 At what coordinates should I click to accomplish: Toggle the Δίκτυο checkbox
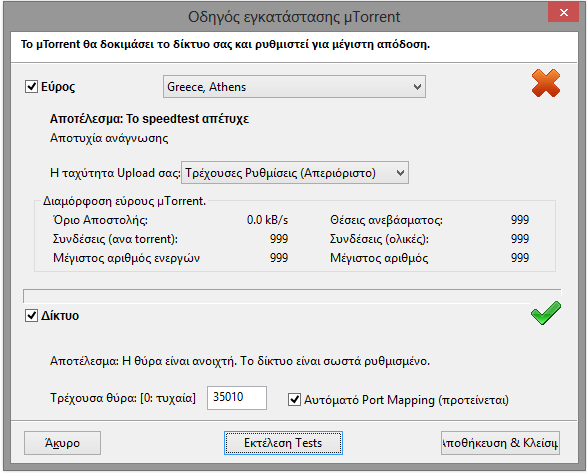tap(31, 316)
